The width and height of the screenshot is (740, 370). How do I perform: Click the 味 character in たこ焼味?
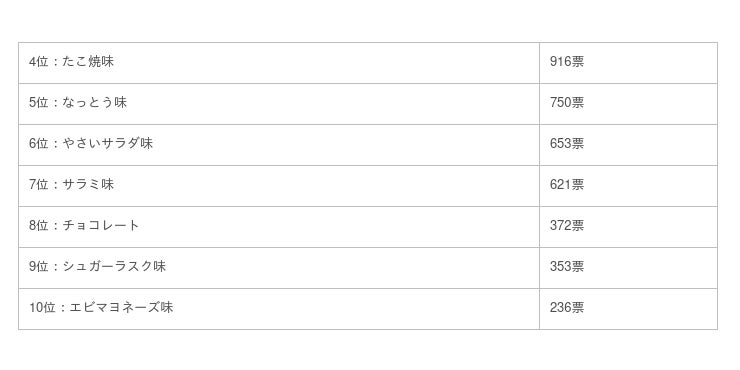tap(108, 62)
